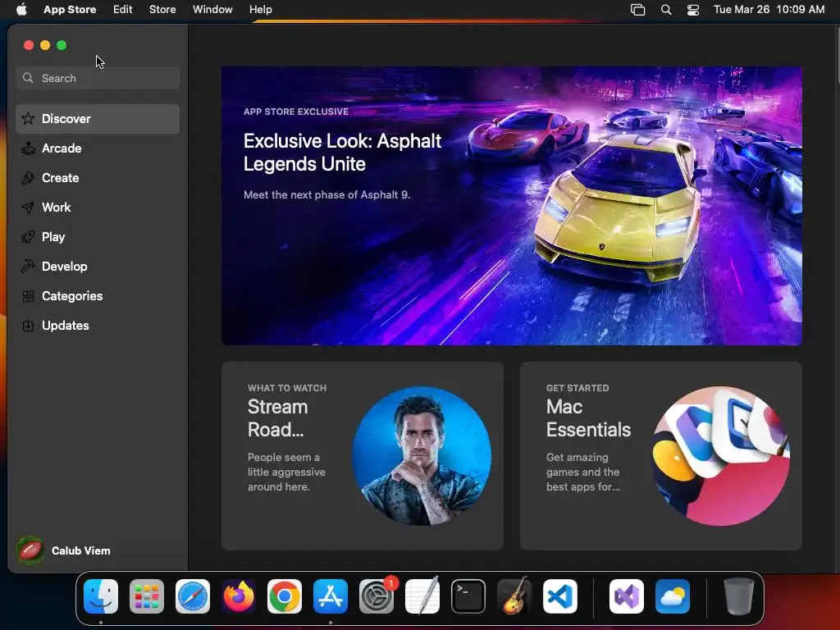Click the Calub Viem profile avatar
840x630 pixels.
(30, 550)
